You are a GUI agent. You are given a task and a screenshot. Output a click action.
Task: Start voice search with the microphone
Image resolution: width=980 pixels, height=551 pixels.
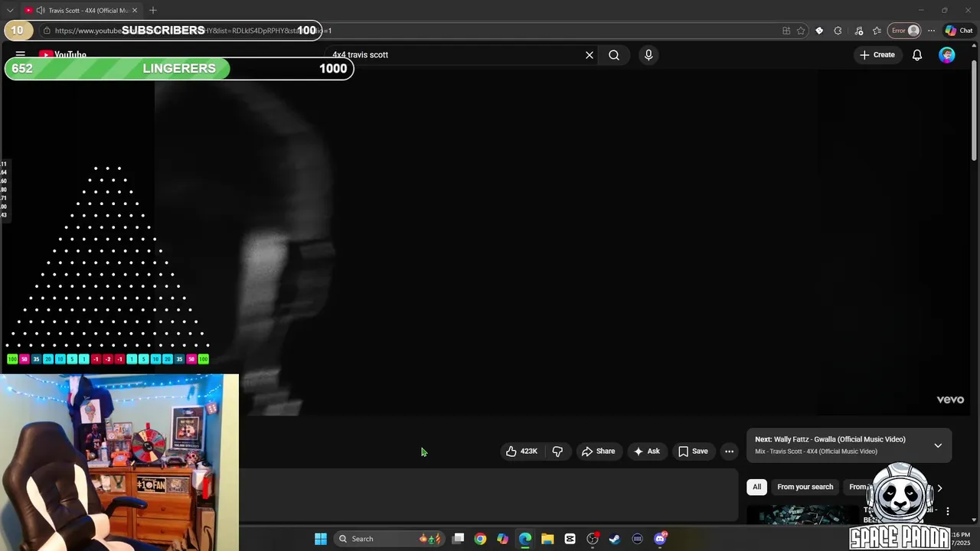[x=648, y=55]
